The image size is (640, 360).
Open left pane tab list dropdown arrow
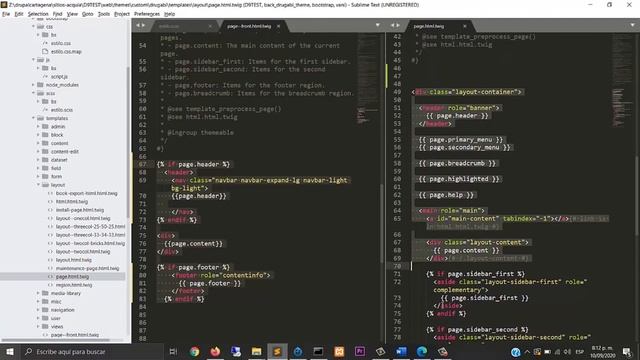pos(378,25)
